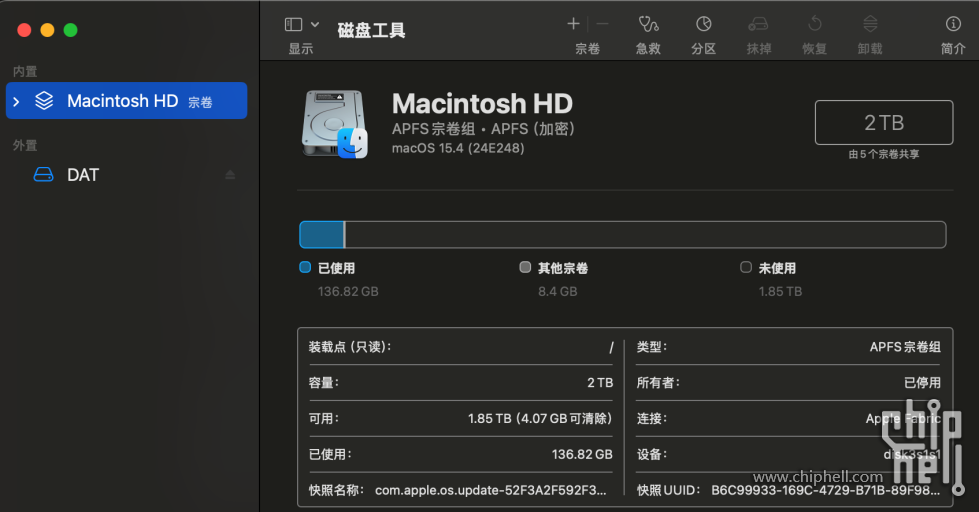Click the sidebar display toggle icon

pyautogui.click(x=293, y=24)
